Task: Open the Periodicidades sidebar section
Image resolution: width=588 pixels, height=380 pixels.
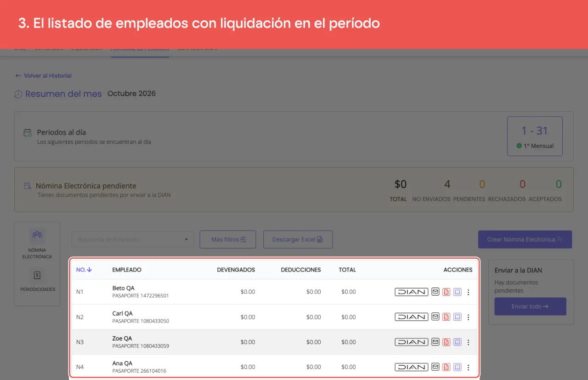Action: click(x=37, y=280)
